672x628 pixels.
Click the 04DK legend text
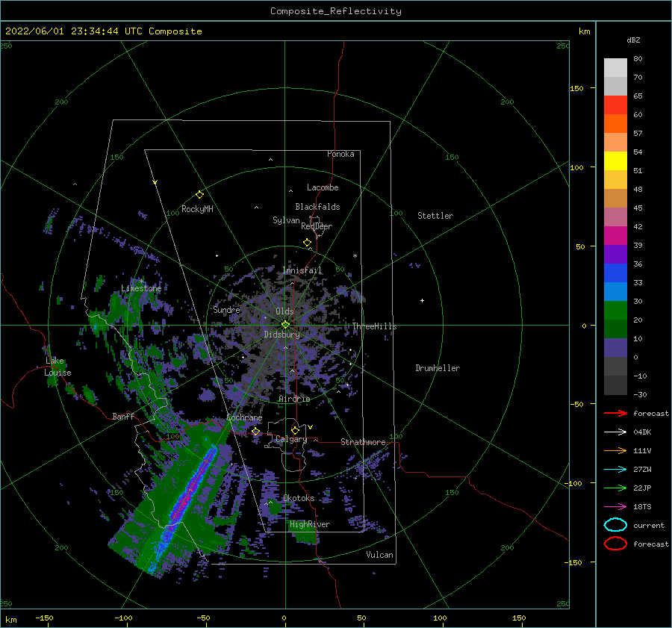coord(642,432)
